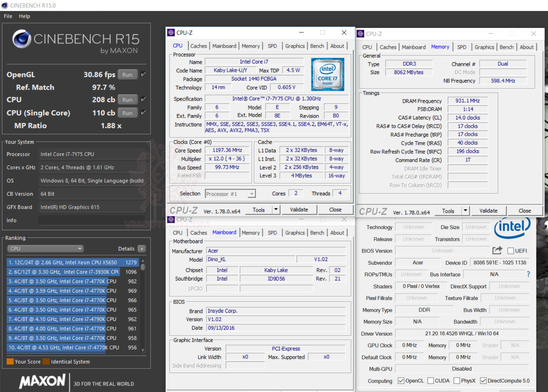Click the BIOS Date value 09/13/2016
The image size is (548, 392).
(276, 328)
